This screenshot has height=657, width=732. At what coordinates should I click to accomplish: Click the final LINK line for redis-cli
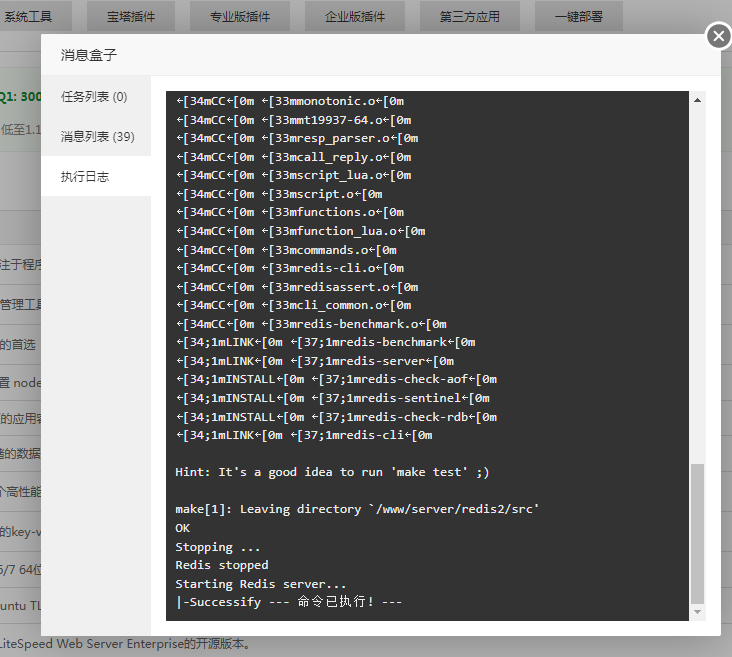[x=304, y=435]
